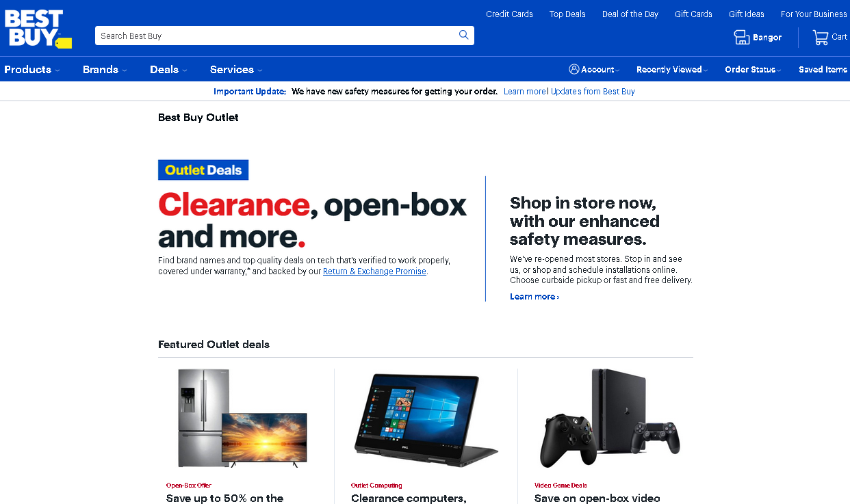Follow the Return & Exchange Promise link
The height and width of the screenshot is (504, 850).
coord(374,271)
